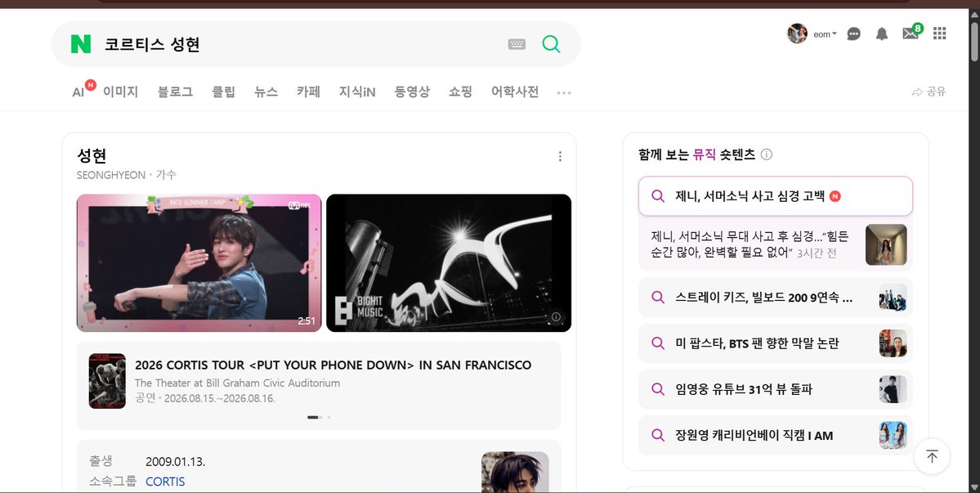Click magnifier icon beside 임영웅 topic

point(657,390)
